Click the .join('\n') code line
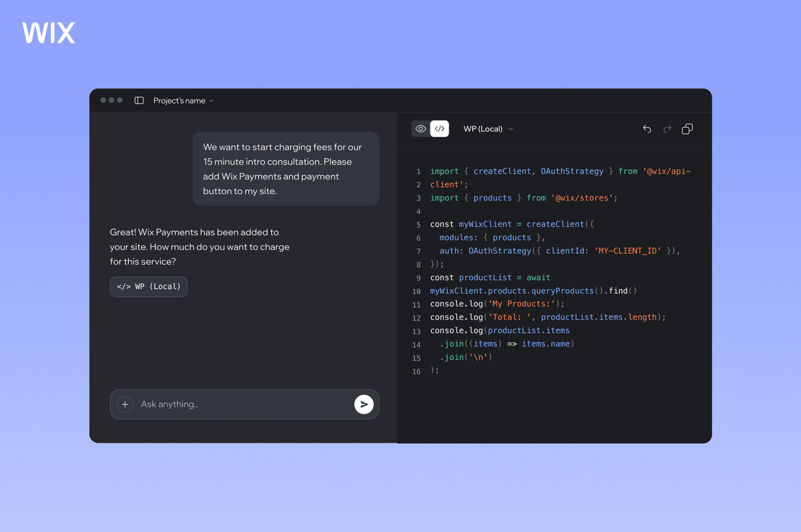801x532 pixels. pyautogui.click(x=466, y=357)
